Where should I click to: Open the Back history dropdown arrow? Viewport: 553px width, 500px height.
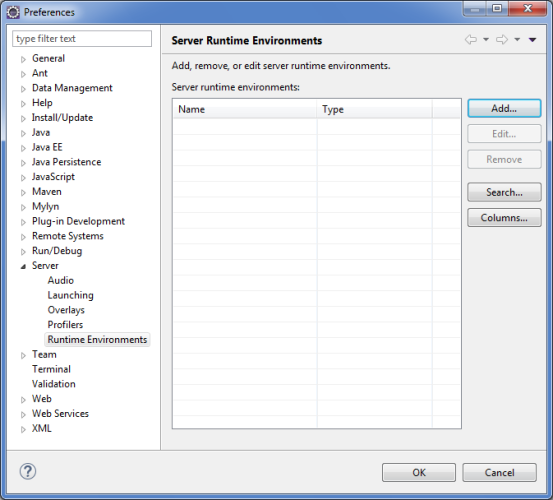click(x=486, y=39)
